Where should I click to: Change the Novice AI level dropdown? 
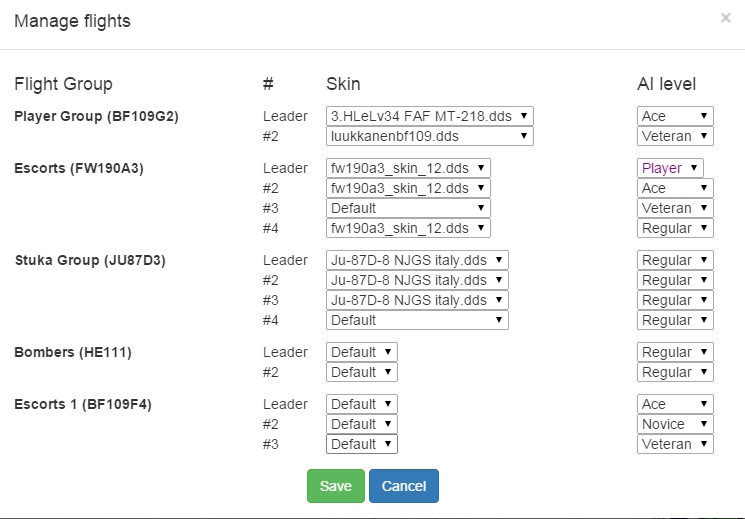[x=675, y=424]
